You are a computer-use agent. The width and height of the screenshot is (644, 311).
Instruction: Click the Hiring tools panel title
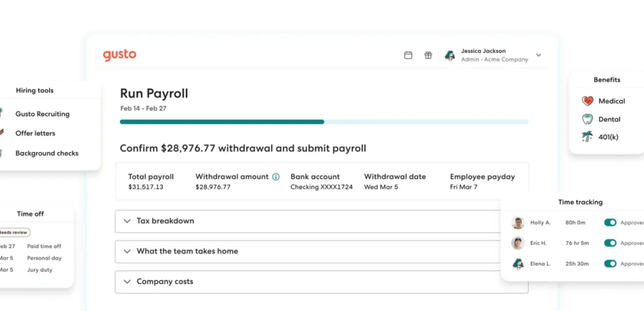(x=35, y=91)
